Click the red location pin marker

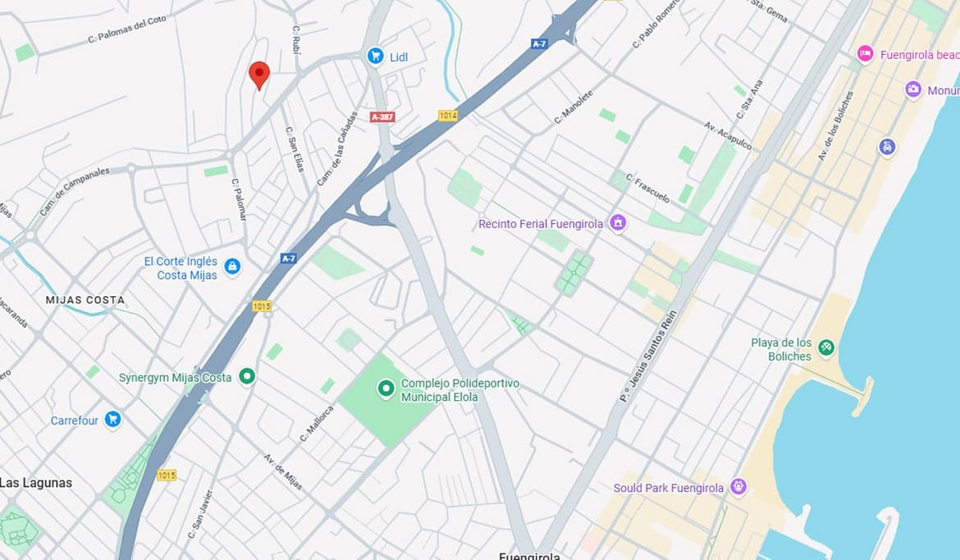[259, 75]
